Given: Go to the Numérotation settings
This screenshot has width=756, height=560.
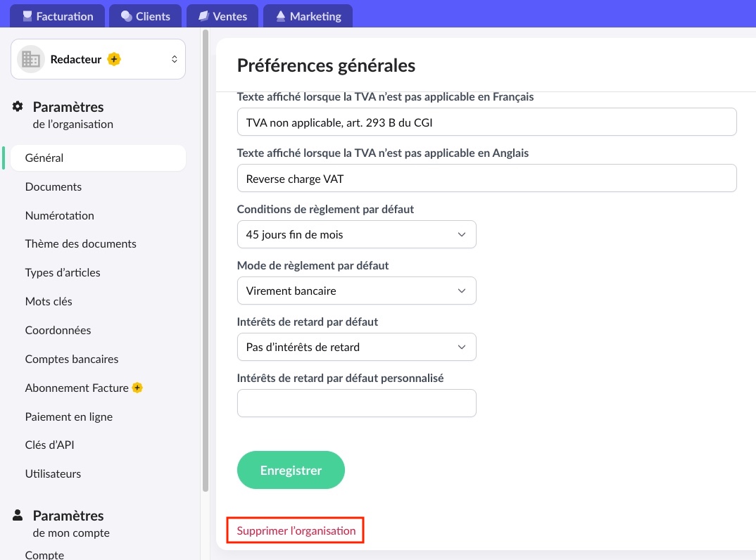Looking at the screenshot, I should (x=60, y=215).
